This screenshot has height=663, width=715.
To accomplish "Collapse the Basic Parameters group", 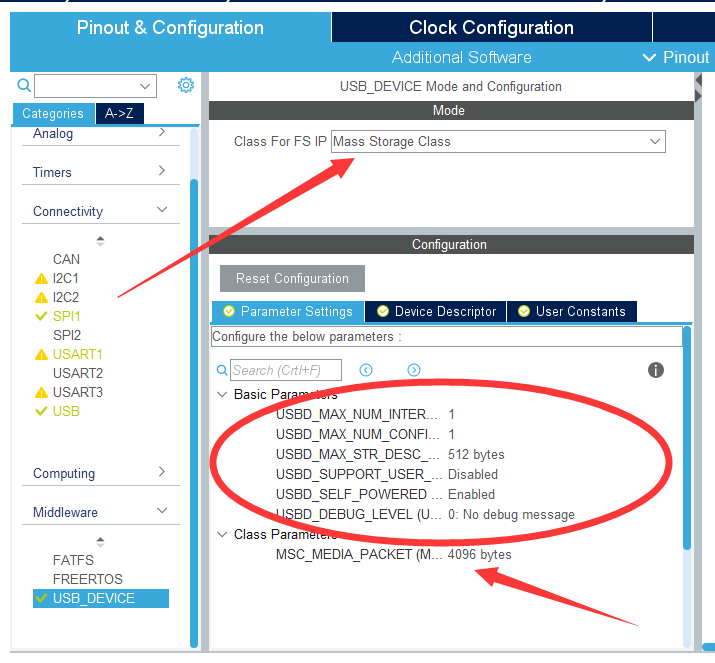I will pyautogui.click(x=222, y=394).
